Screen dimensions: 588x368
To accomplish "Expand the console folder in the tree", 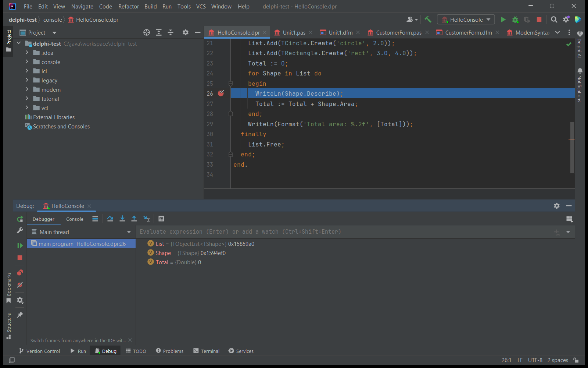I will pos(27,62).
